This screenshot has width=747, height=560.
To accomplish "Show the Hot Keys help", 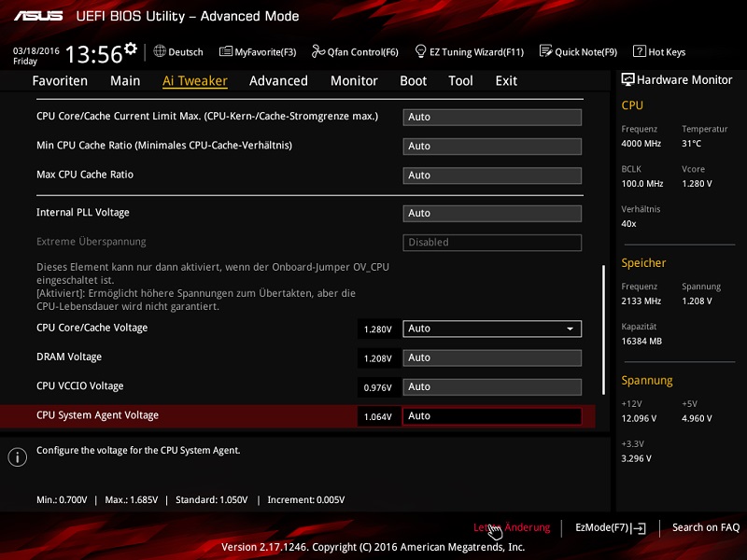I will (659, 52).
